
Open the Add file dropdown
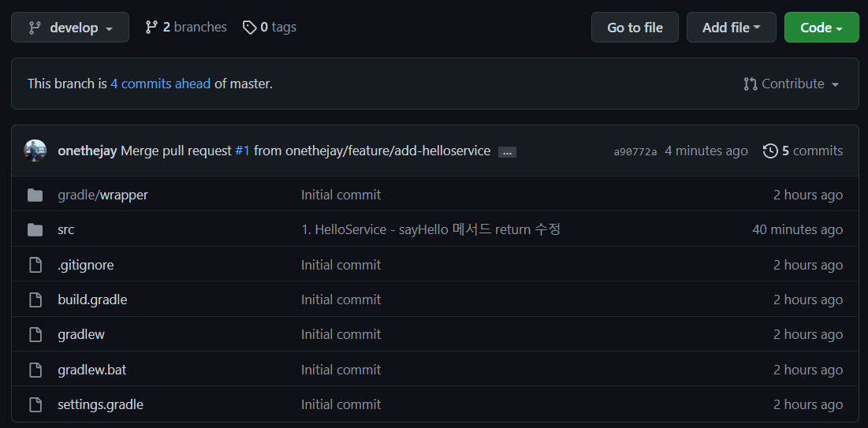point(732,27)
